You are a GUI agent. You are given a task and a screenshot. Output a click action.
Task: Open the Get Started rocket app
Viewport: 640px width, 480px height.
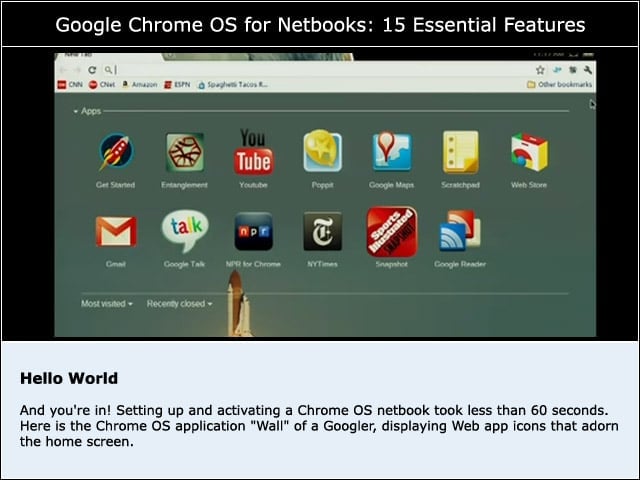pyautogui.click(x=116, y=152)
